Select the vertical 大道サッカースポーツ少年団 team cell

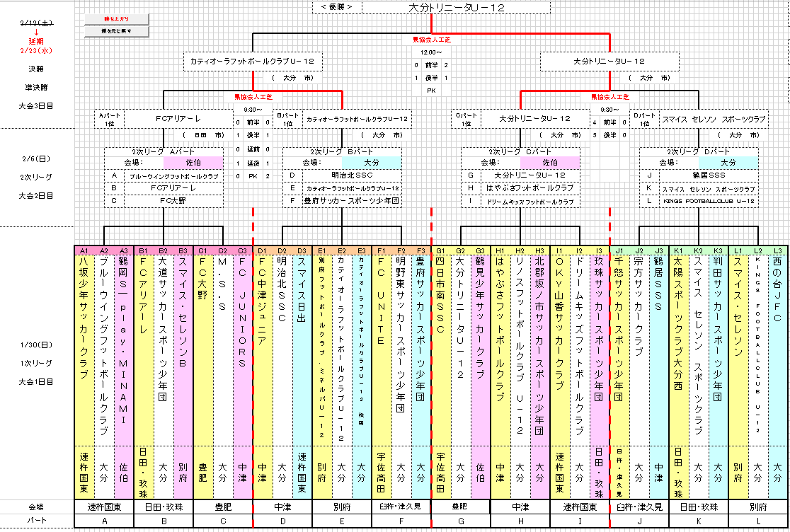[164, 349]
